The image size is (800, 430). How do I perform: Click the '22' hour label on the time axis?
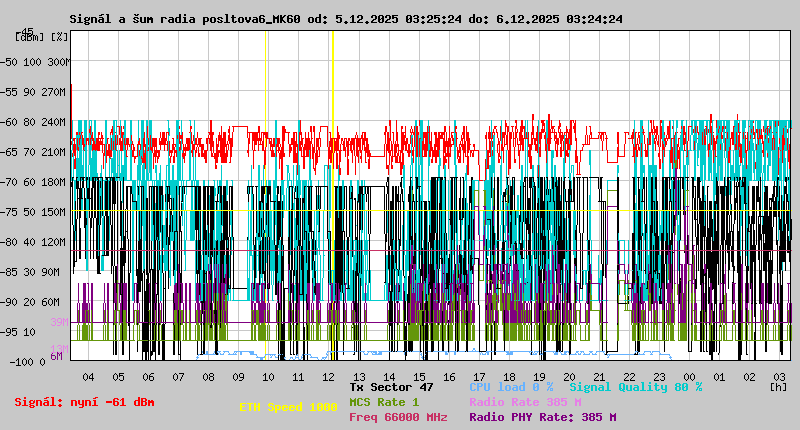coord(629,376)
